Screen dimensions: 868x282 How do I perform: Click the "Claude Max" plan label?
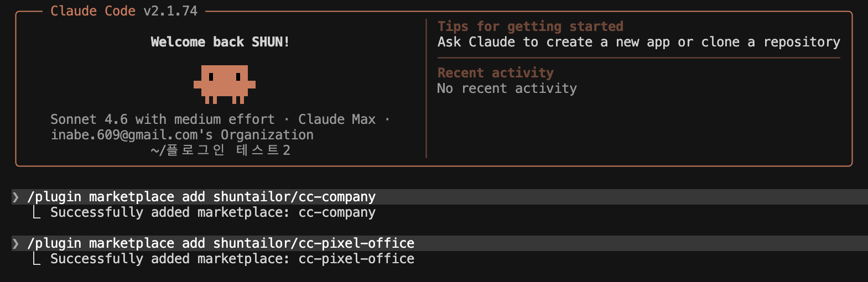tap(336, 119)
